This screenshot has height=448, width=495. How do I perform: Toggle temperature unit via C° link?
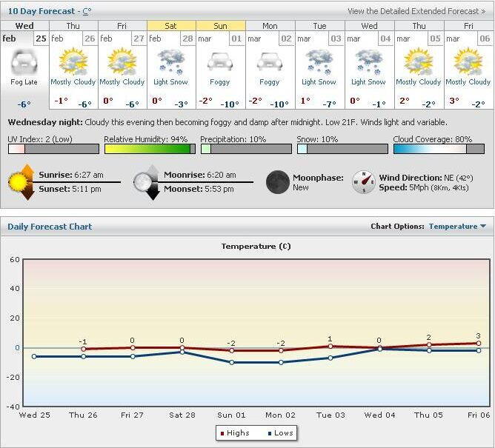(87, 11)
